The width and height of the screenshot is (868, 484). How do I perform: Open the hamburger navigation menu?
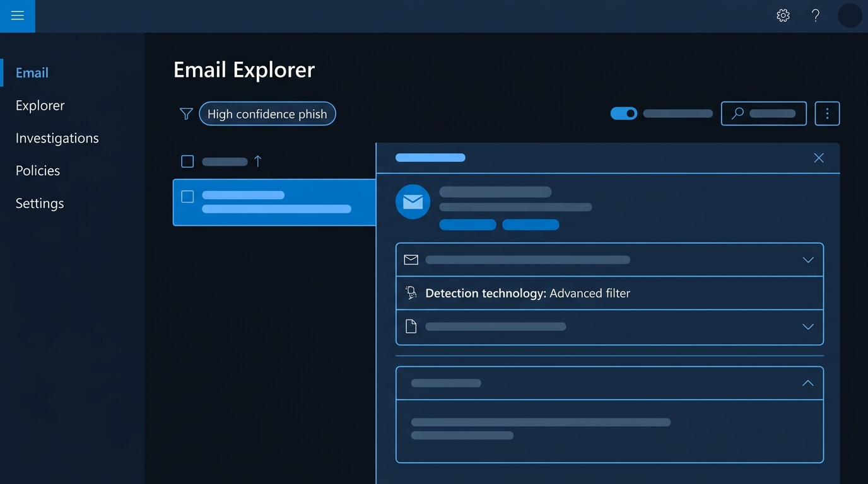(x=18, y=16)
